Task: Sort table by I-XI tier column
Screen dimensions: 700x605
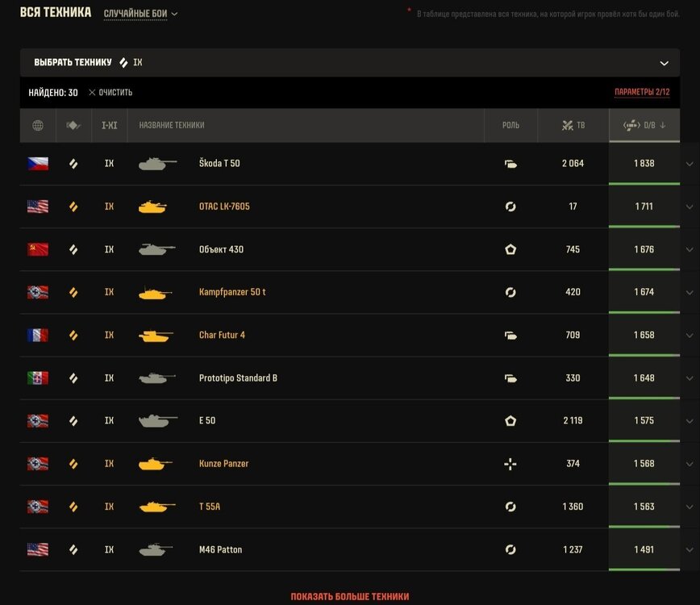Action: coord(110,126)
